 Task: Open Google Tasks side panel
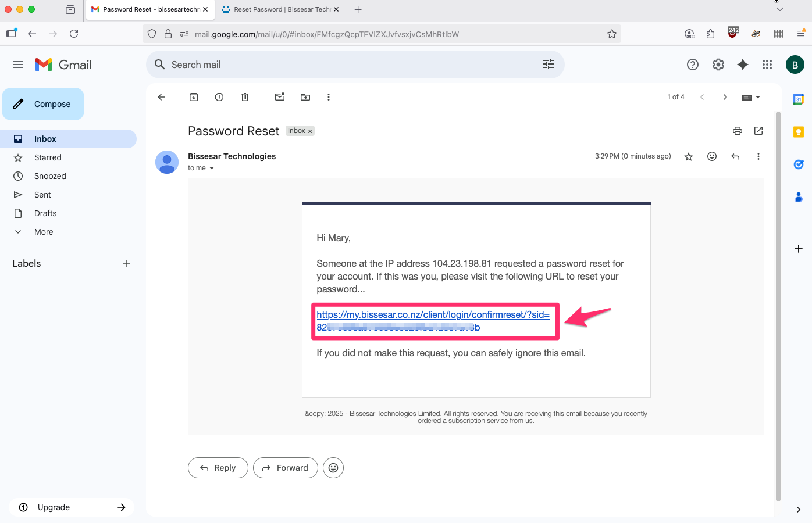tap(799, 164)
